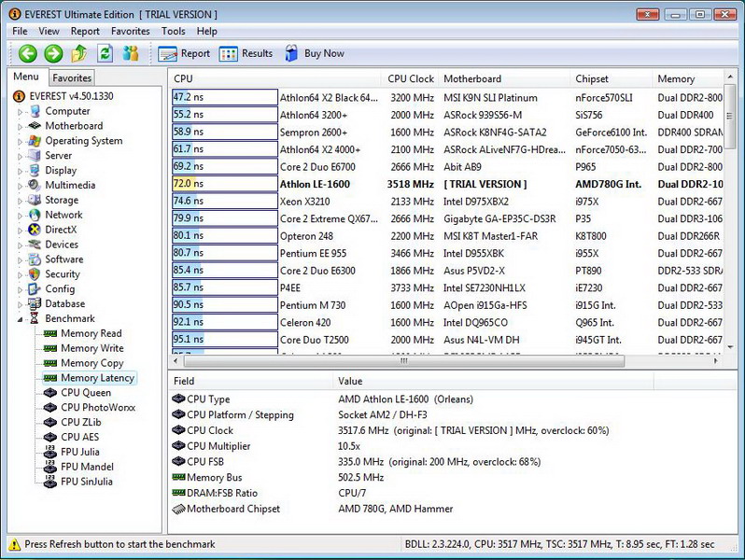Click the DirectX icon in the tree

tap(35, 230)
